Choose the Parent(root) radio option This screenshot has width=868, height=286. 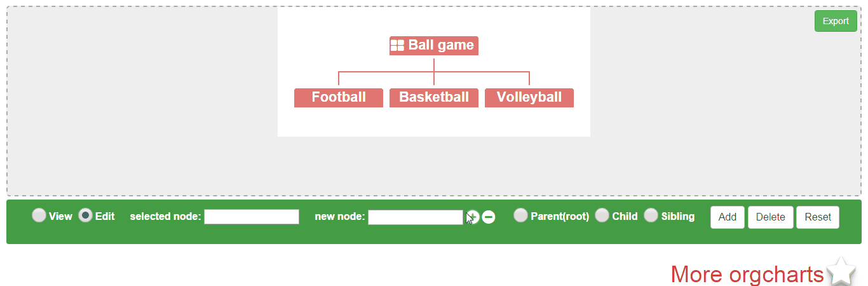[x=520, y=215]
